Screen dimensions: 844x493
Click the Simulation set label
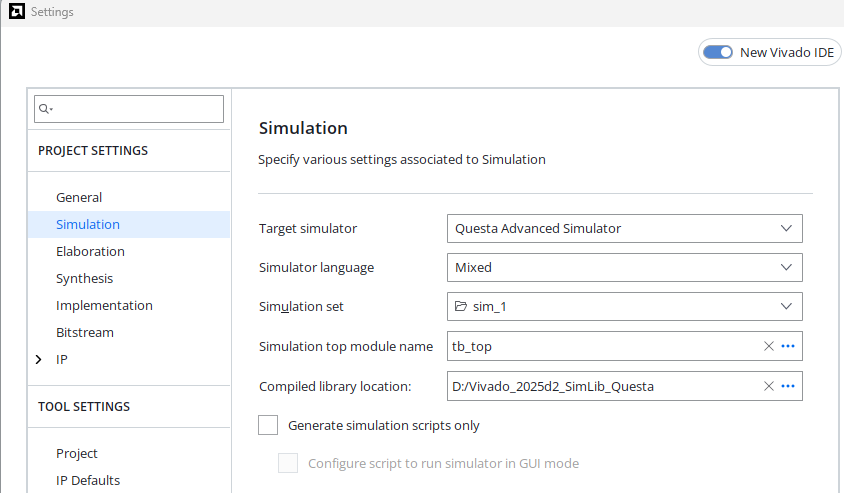pyautogui.click(x=301, y=307)
